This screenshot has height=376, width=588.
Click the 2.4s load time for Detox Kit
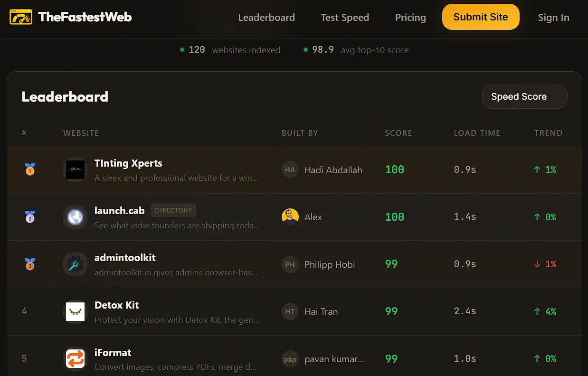coord(465,311)
